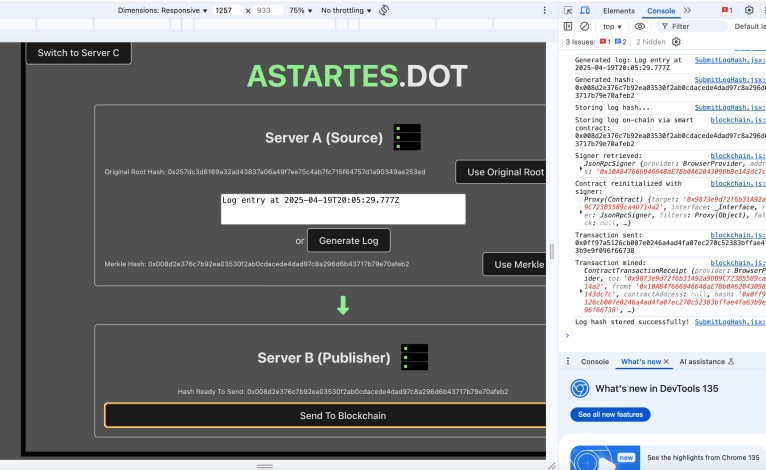The height and width of the screenshot is (470, 766).
Task: Clear the console log
Action: [x=584, y=26]
